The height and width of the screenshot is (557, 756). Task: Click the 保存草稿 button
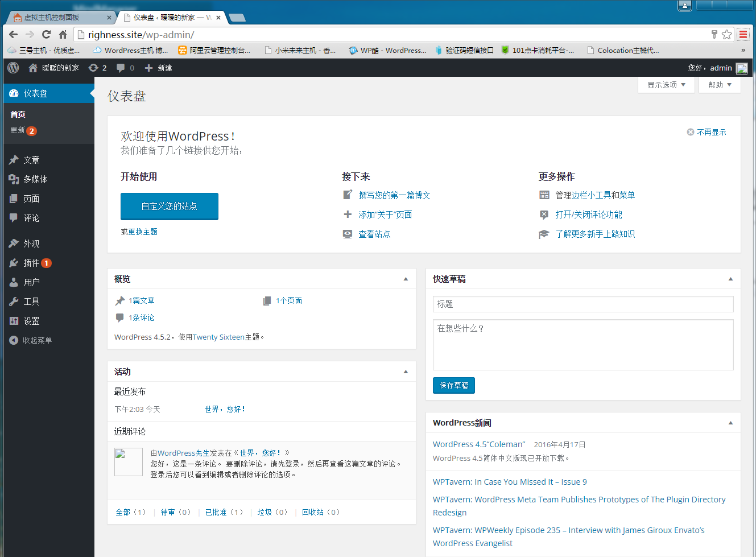point(454,385)
